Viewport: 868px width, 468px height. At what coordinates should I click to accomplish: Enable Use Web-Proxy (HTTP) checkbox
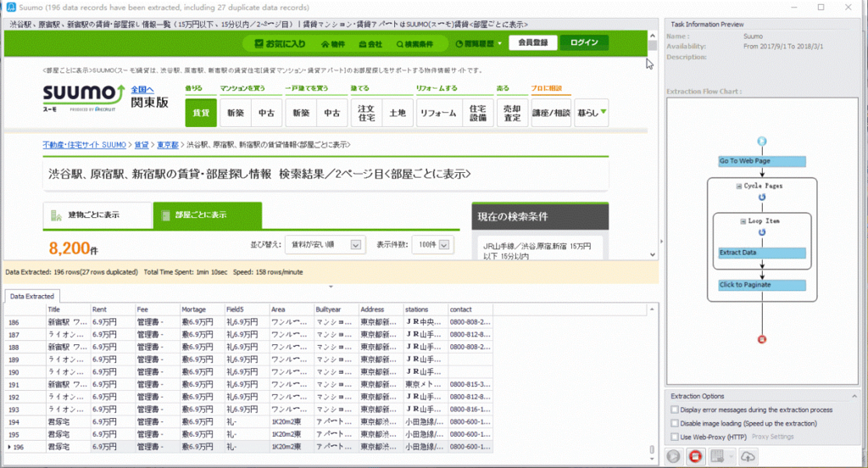[674, 437]
